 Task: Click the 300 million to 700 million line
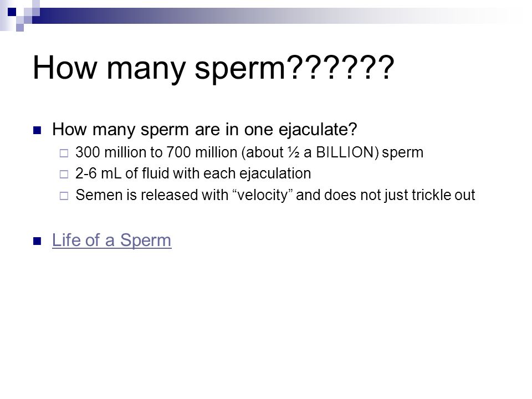click(249, 152)
